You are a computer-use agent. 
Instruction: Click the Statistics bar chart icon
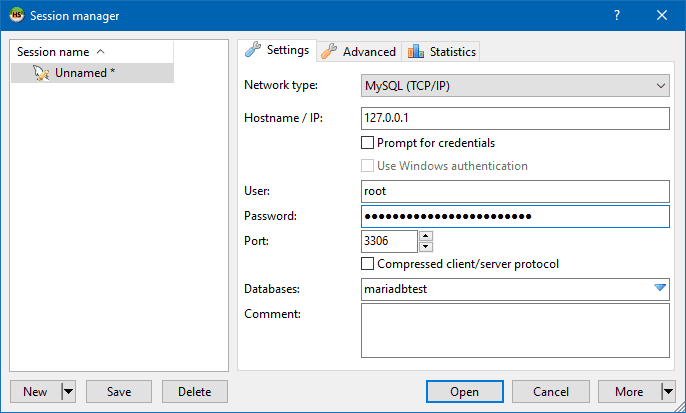pyautogui.click(x=416, y=51)
